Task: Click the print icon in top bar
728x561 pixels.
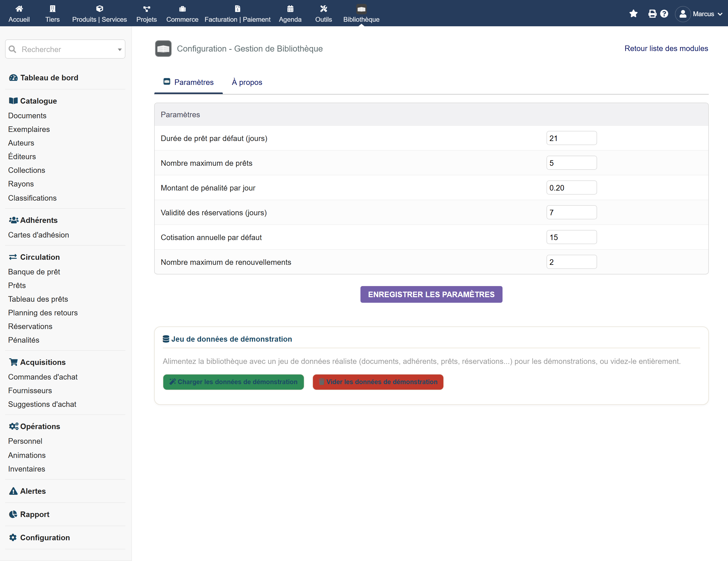Action: [652, 14]
